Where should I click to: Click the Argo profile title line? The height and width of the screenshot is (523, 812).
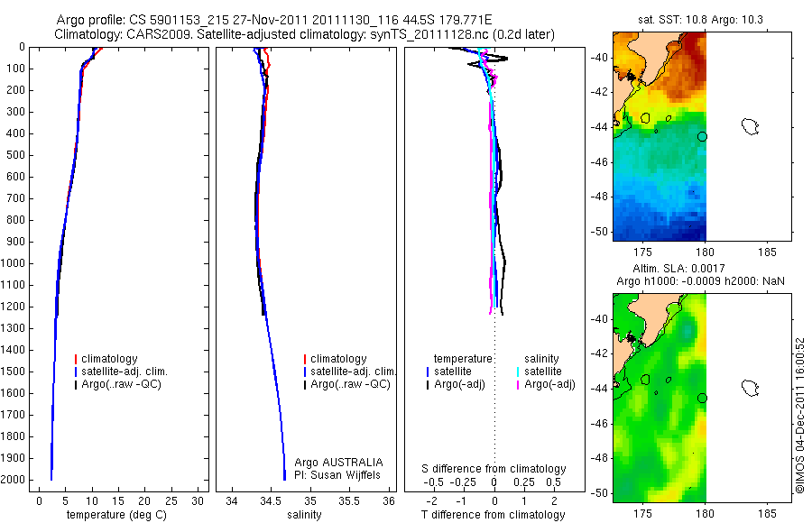(274, 20)
